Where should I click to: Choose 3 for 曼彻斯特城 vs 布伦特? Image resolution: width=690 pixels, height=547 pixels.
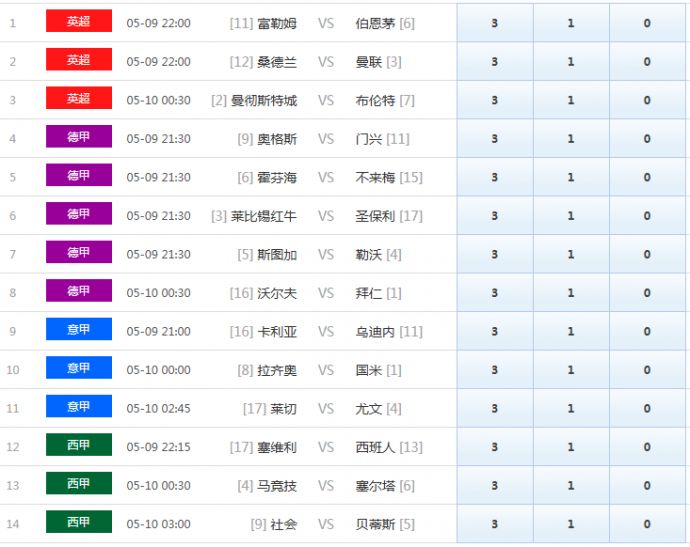[x=495, y=100]
